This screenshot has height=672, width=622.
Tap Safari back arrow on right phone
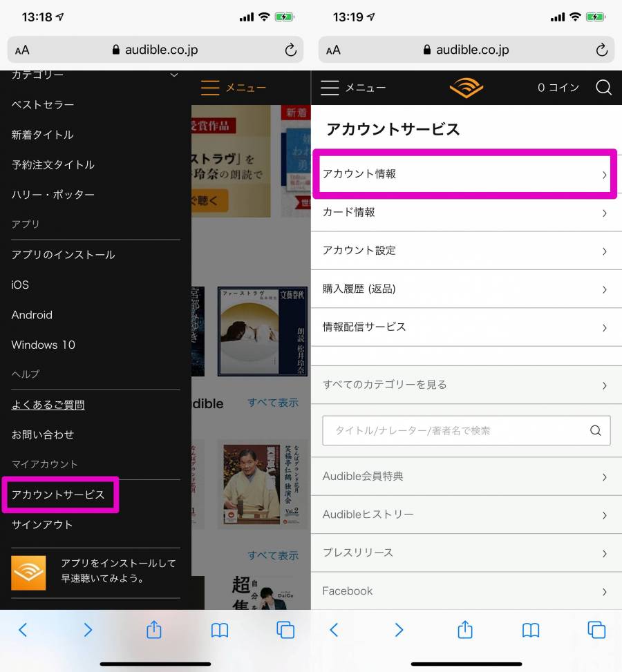[334, 630]
